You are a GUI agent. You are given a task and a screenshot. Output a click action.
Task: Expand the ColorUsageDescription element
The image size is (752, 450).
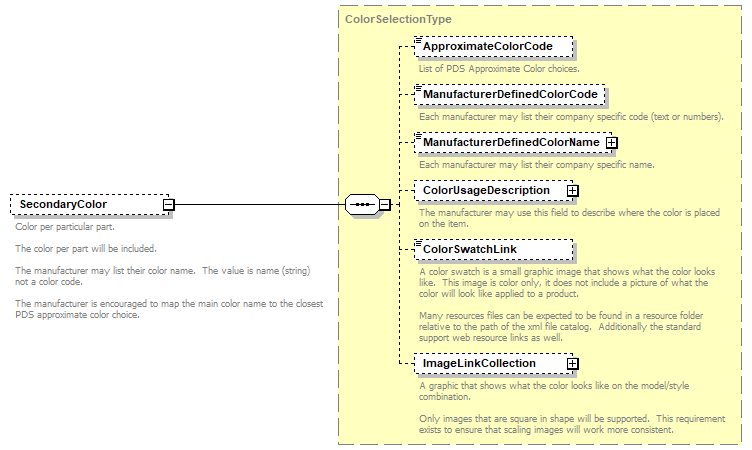pyautogui.click(x=572, y=190)
